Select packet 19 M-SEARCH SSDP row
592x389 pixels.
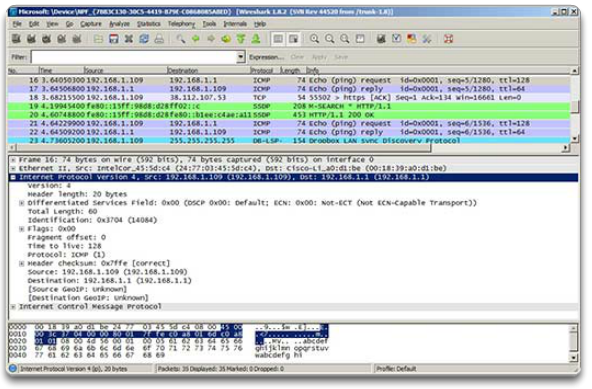coord(289,106)
